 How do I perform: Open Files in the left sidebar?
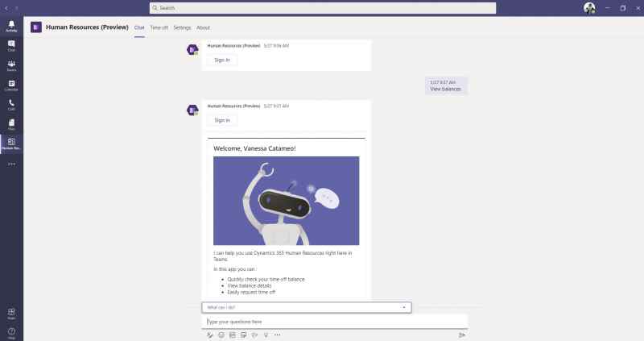click(x=11, y=124)
